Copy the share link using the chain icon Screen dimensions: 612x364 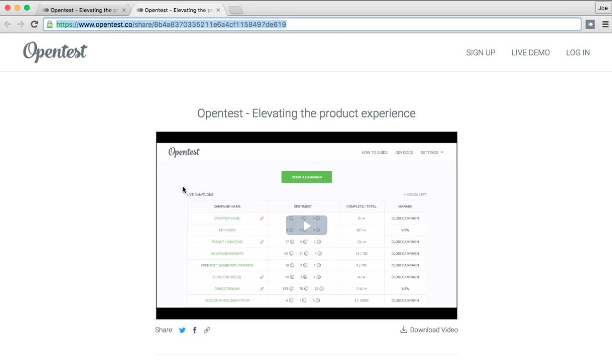[207, 330]
